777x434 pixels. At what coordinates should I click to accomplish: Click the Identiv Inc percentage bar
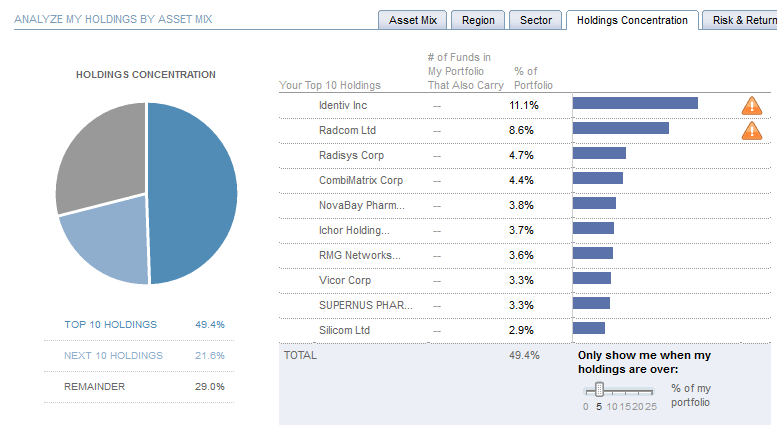click(634, 103)
